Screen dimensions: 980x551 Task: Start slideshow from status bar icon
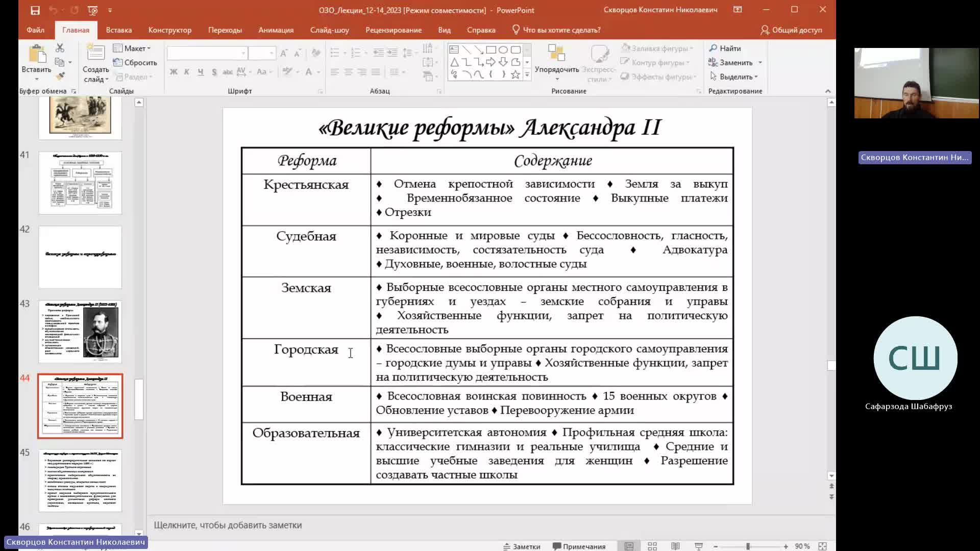click(x=699, y=546)
